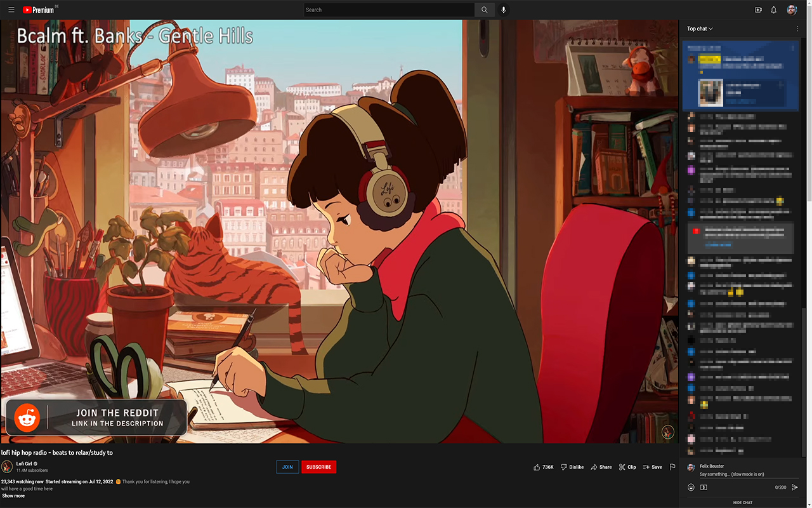Click the live chat scrollbar thumb
Screen dimensions: 812x508
[x=803, y=381]
